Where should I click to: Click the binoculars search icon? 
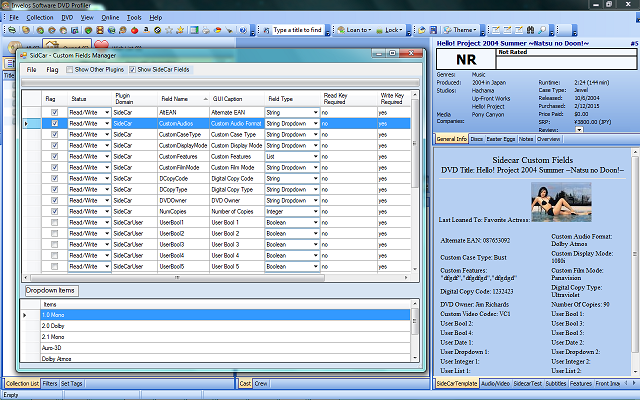[x=530, y=30]
